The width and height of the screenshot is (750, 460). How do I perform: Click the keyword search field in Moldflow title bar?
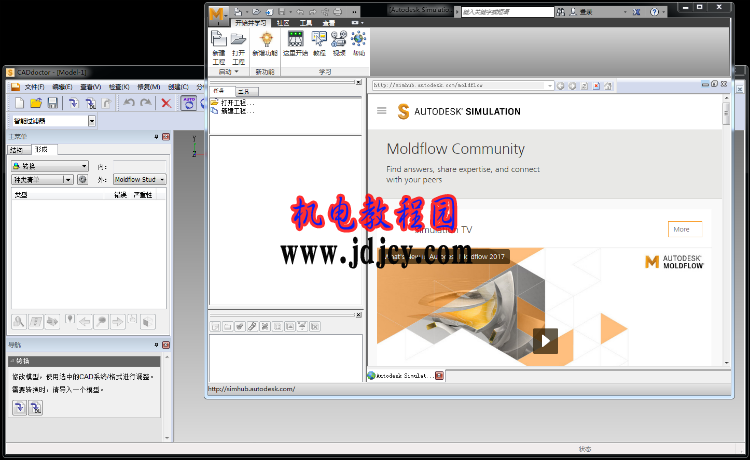coord(507,12)
